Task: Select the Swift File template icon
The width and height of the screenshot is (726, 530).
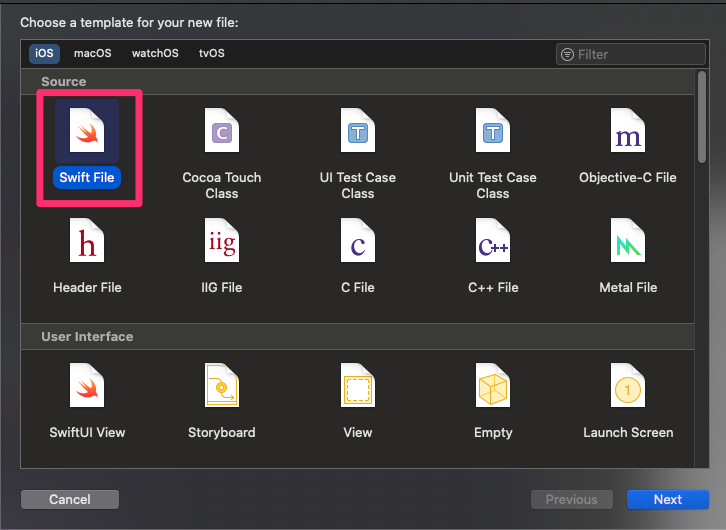Action: click(x=87, y=130)
